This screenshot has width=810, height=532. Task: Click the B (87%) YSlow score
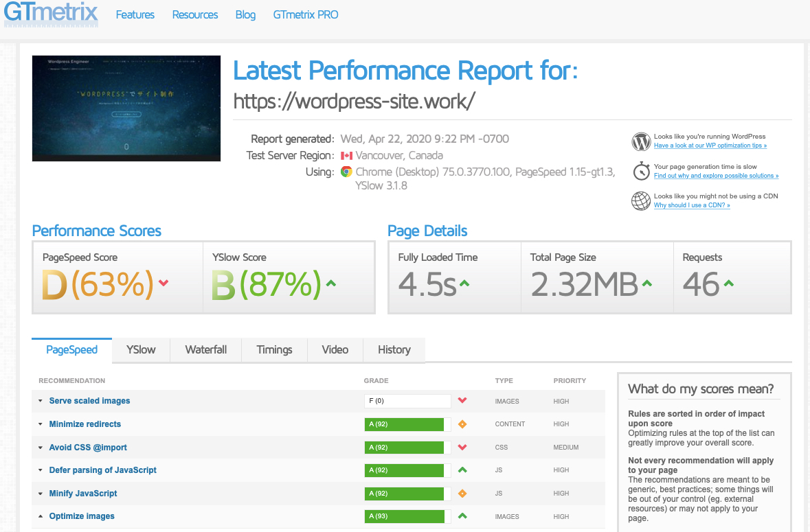[x=267, y=284]
